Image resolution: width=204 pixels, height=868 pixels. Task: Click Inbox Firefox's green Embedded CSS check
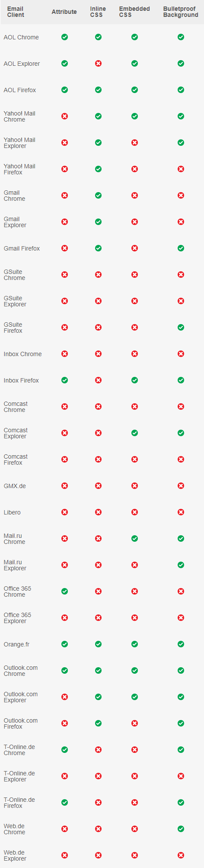click(134, 380)
